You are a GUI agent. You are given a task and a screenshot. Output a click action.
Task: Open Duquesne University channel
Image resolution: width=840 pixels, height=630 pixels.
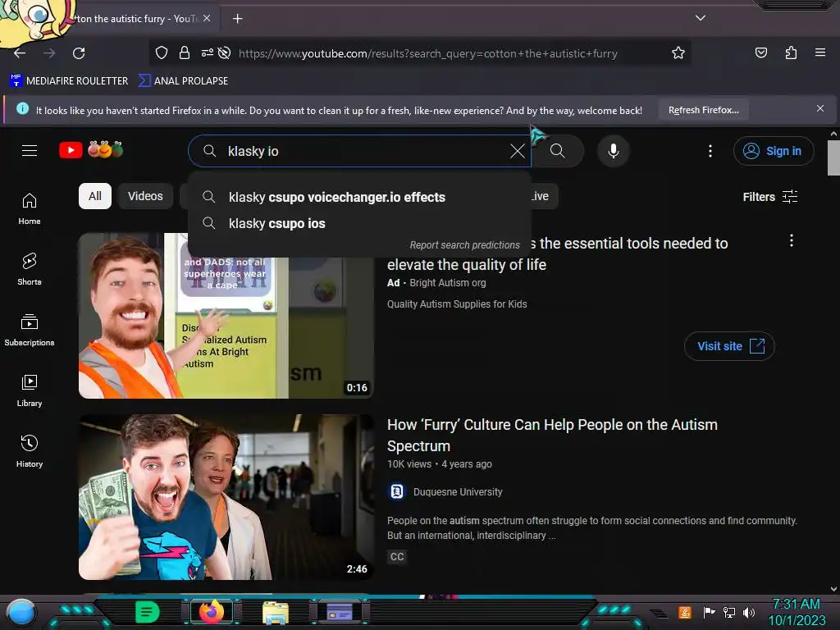(458, 492)
